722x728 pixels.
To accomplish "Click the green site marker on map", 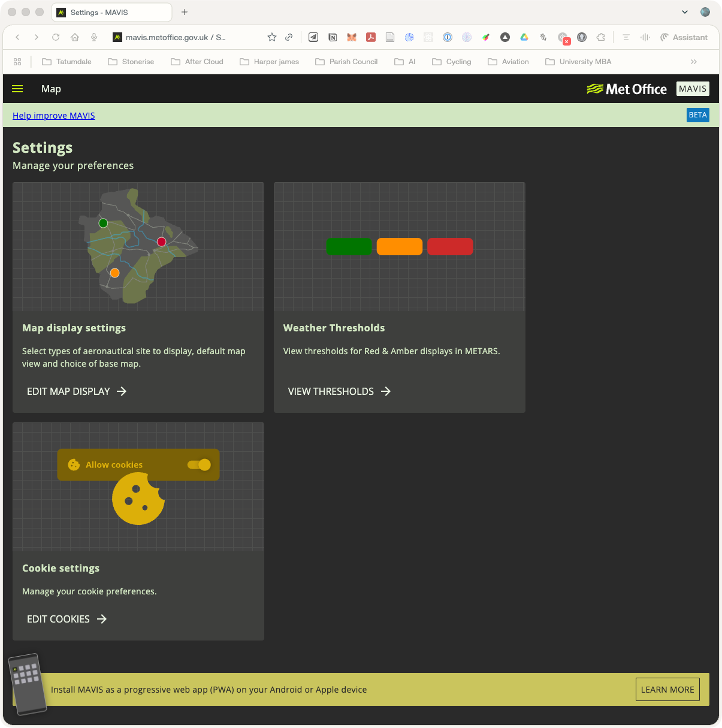I will (x=103, y=223).
